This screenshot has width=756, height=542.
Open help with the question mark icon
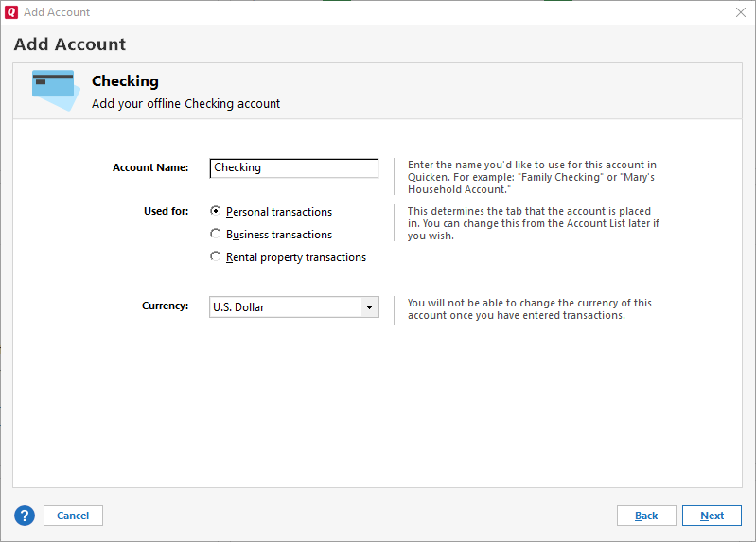(25, 516)
